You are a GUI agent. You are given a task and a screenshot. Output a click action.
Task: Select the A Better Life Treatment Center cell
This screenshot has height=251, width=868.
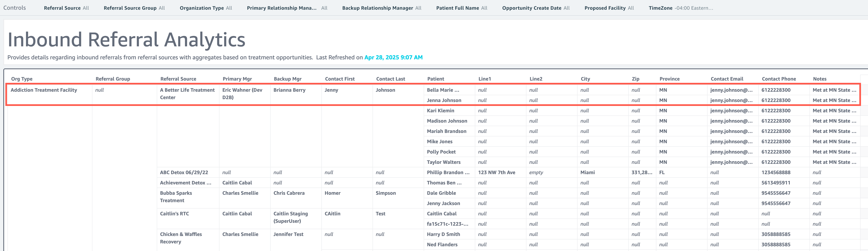click(x=187, y=94)
